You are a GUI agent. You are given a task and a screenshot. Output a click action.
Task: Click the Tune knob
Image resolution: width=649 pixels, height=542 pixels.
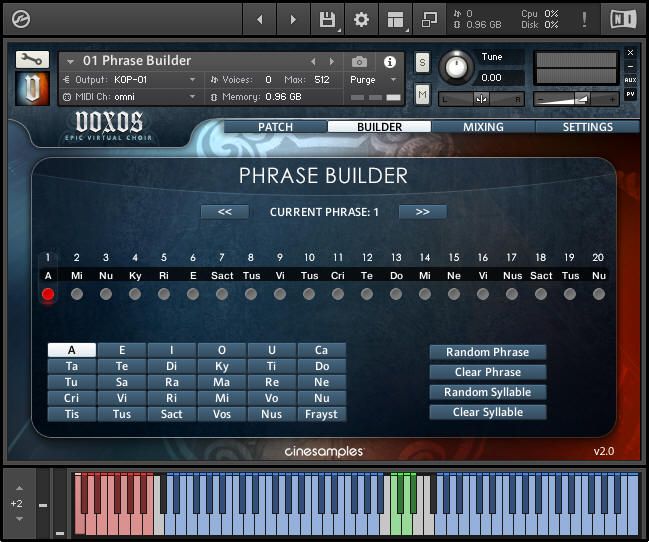[x=457, y=67]
